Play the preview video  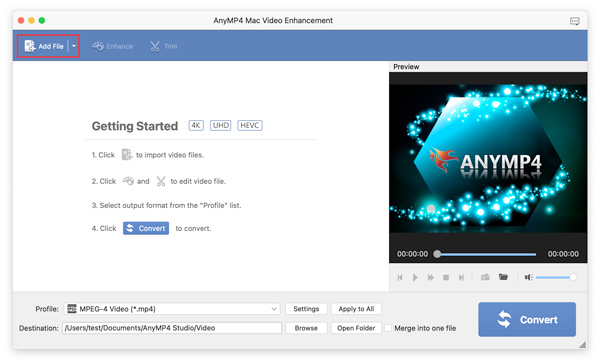coord(415,277)
